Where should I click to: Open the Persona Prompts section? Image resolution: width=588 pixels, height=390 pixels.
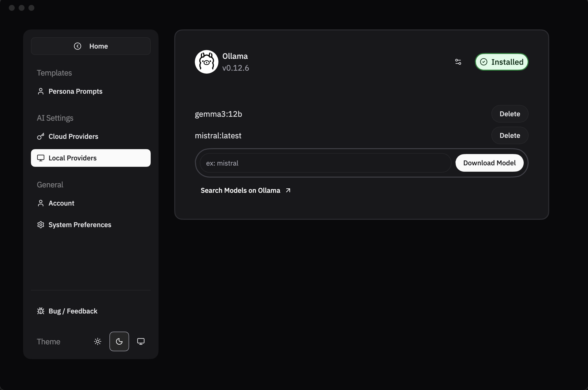point(75,91)
